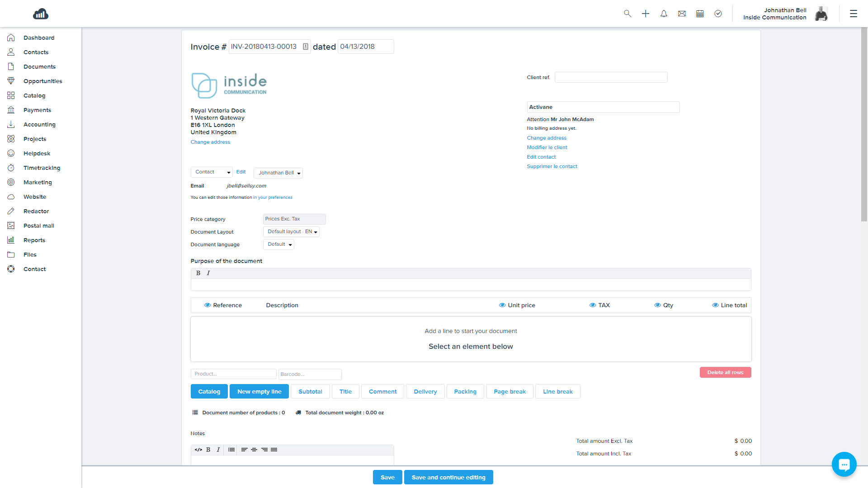
Task: Click the plus quick-create icon
Action: (646, 14)
